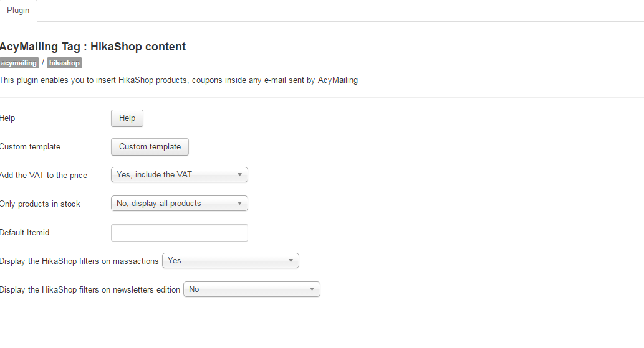644x348 pixels.
Task: Click the newsletters edition dropdown arrow
Action: click(x=312, y=289)
